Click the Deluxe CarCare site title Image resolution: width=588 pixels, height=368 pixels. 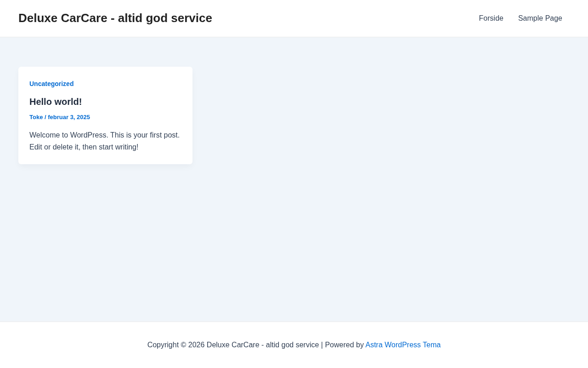coord(115,18)
